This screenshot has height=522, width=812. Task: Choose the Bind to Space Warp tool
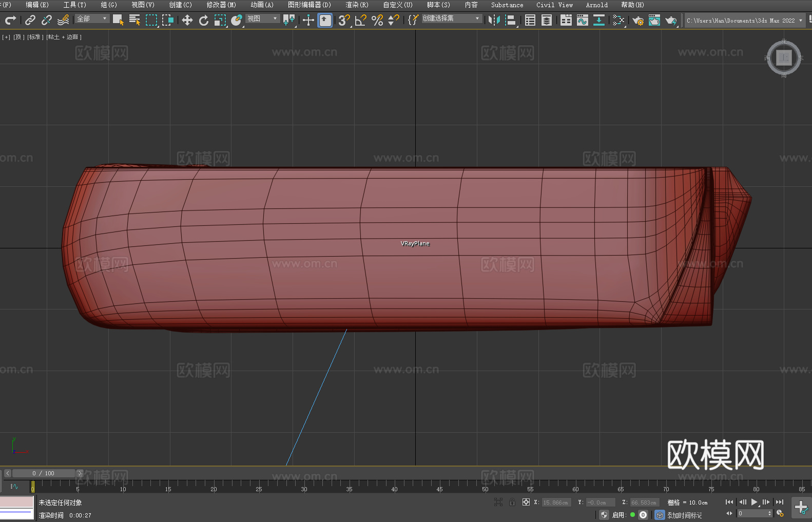click(63, 20)
